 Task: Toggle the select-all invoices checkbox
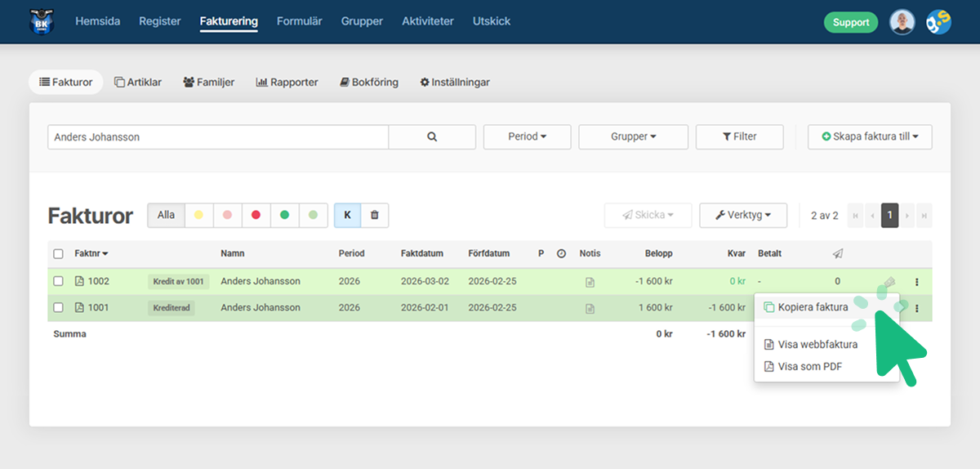(x=58, y=254)
